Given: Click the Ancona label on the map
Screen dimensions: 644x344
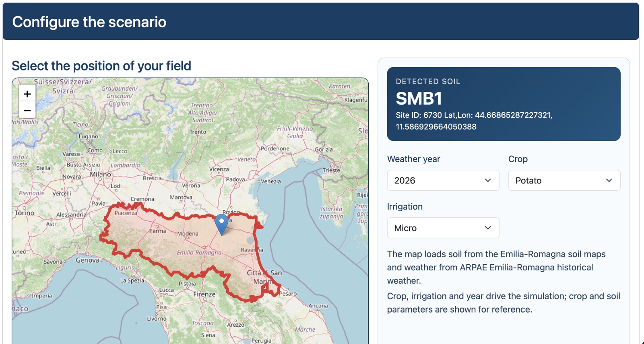Looking at the screenshot, I should [x=318, y=306].
